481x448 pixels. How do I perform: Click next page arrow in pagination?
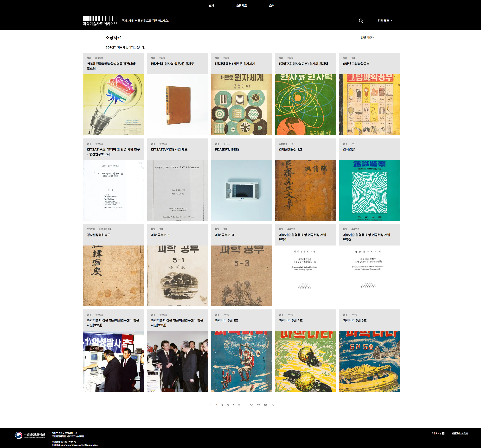[x=273, y=405]
